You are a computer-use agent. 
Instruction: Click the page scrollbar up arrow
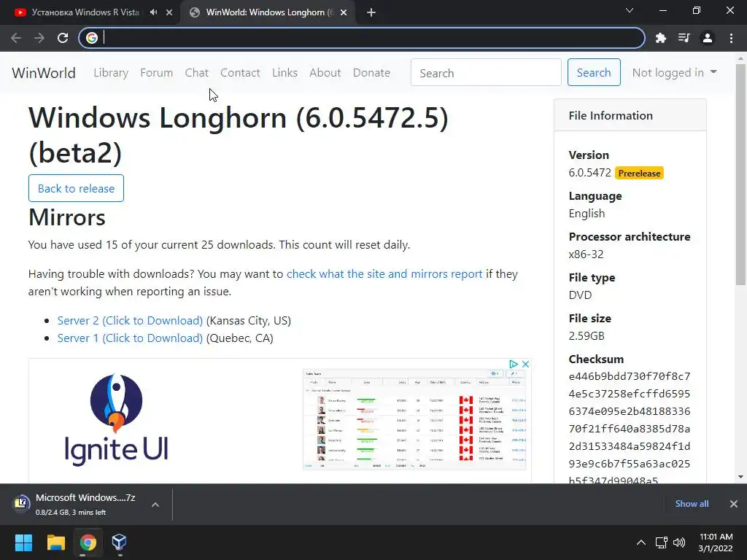(740, 59)
